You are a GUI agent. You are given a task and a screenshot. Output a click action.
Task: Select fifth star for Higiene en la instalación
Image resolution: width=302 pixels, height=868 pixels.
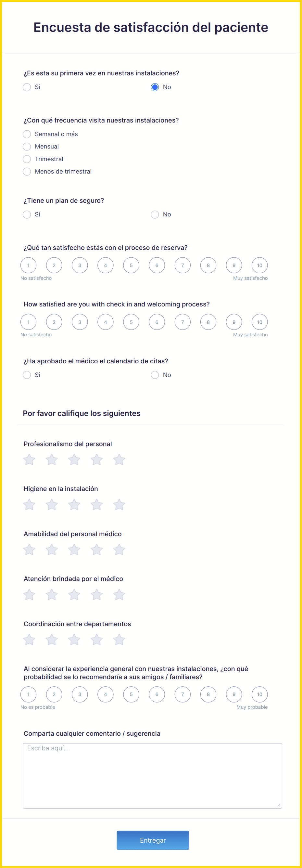tap(119, 504)
